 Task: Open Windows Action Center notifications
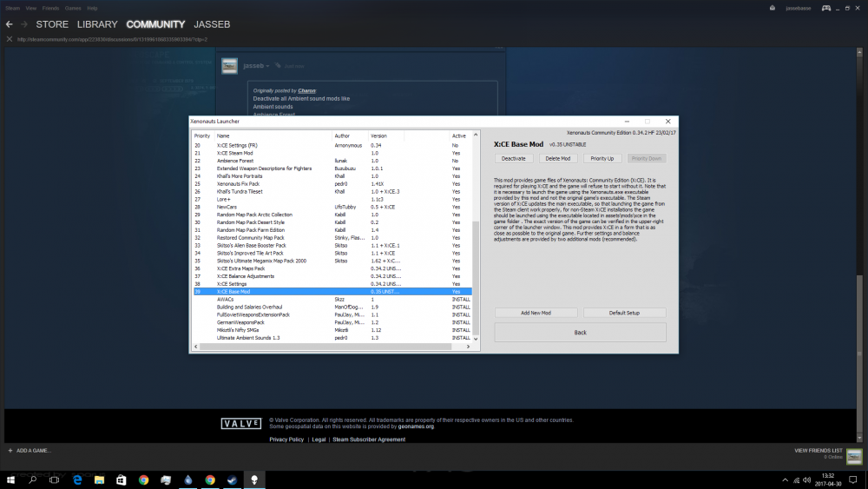853,480
